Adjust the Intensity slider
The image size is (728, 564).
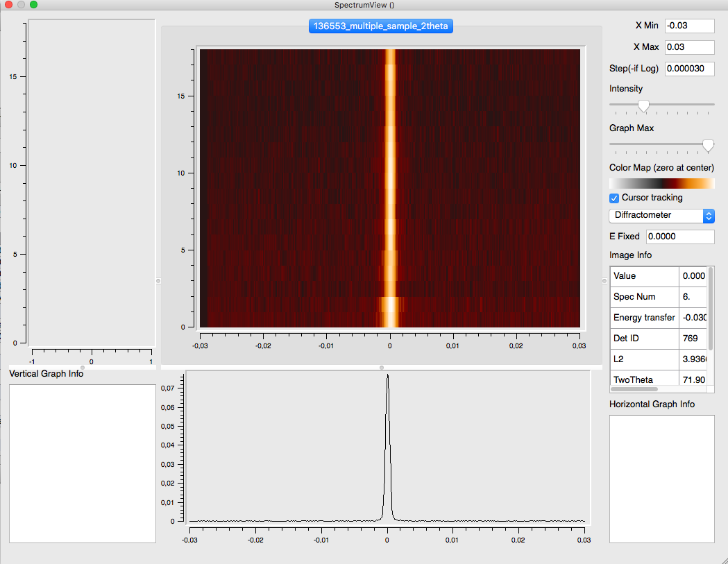(x=643, y=106)
